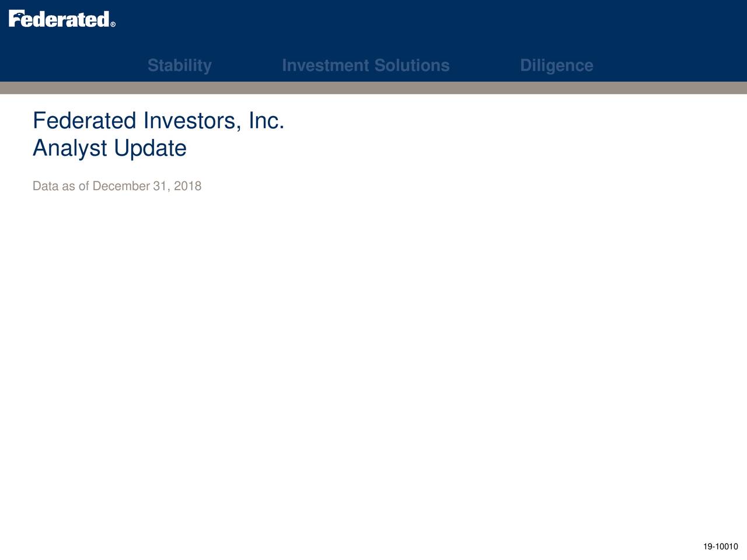Click the registered trademark symbol beside the logo
Viewport: 747px width, 560px height.
pyautogui.click(x=113, y=24)
